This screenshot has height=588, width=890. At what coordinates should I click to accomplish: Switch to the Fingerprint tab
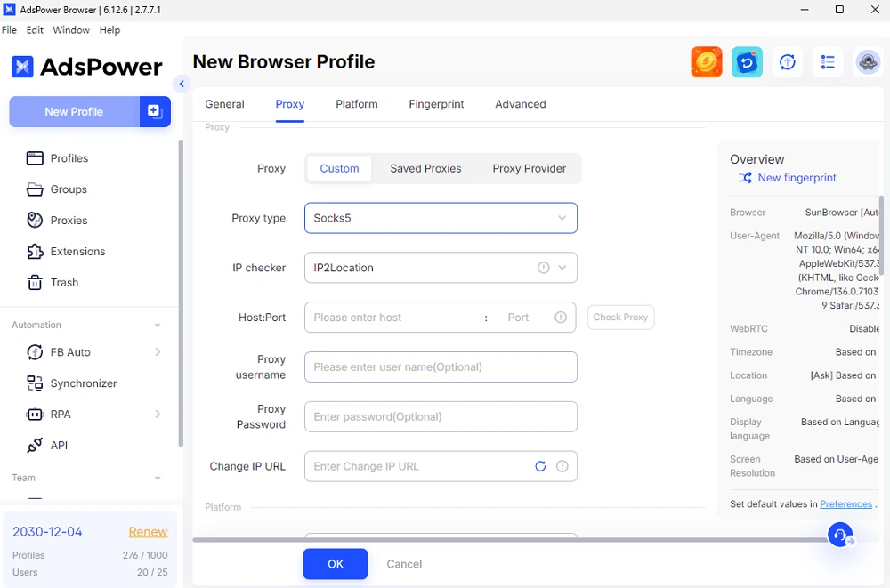(x=436, y=104)
